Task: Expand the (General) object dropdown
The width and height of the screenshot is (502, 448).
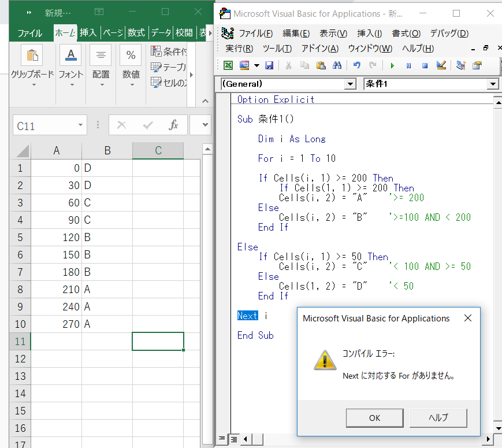Action: coord(350,84)
